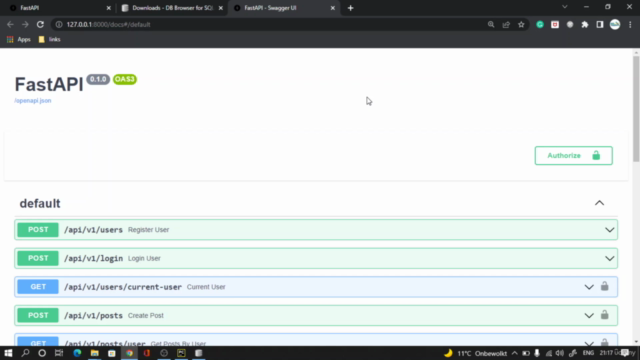The height and width of the screenshot is (360, 640).
Task: Open the links bookmark folder
Action: 49,40
